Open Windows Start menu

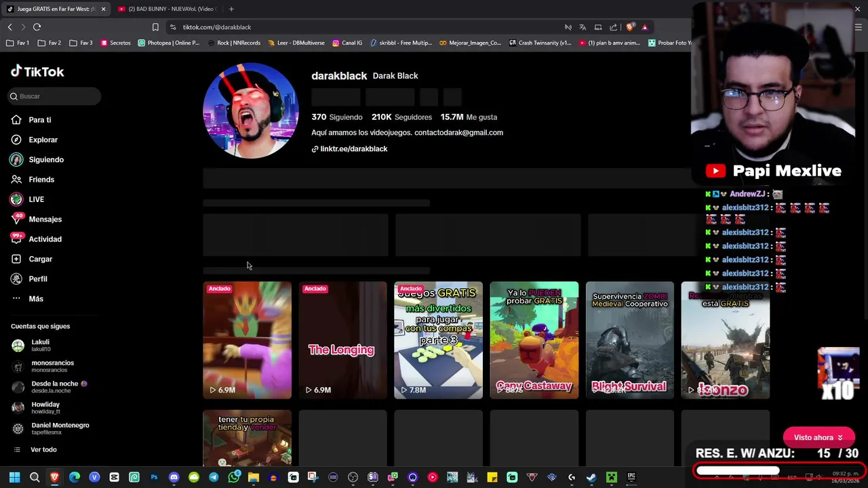point(14,477)
